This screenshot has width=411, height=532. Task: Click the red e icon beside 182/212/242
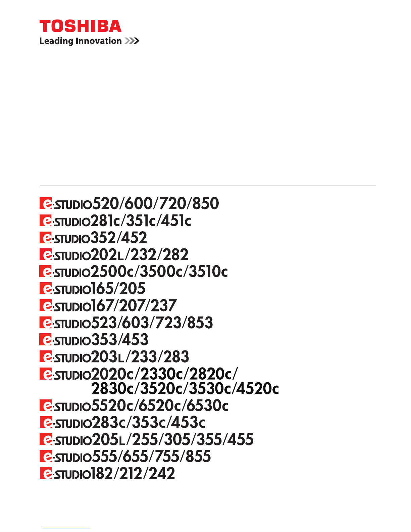pos(45,473)
